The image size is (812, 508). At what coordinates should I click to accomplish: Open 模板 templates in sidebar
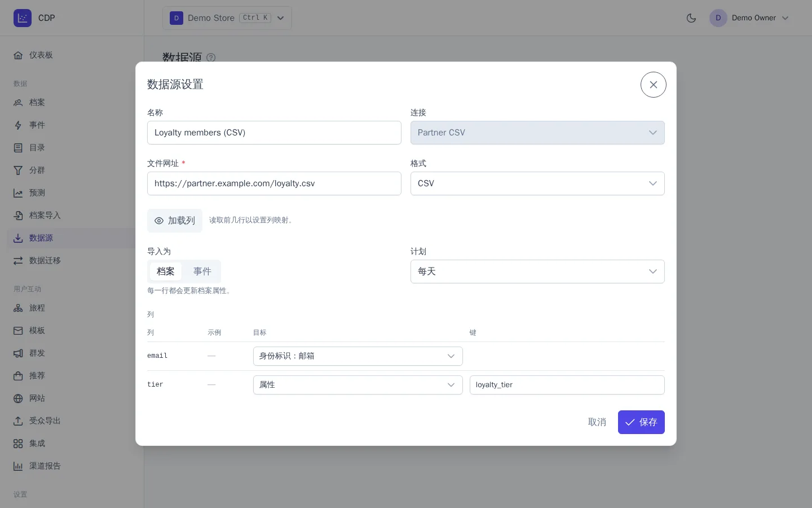72,331
